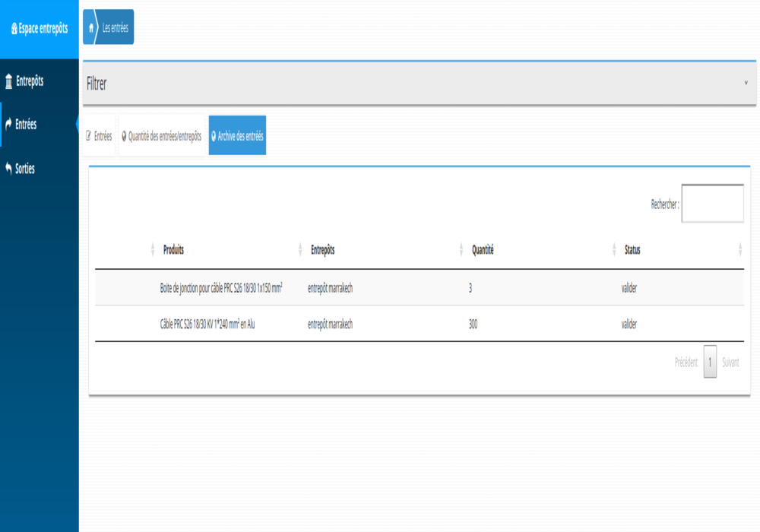Viewport: 760px width, 532px height.
Task: Sort the table by Produits header
Action: pyautogui.click(x=173, y=250)
